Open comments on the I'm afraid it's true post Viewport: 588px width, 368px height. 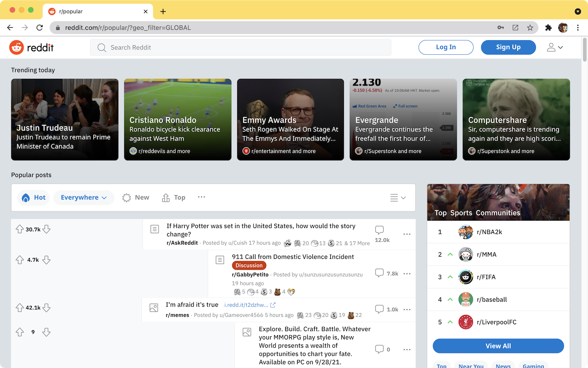[386, 310]
